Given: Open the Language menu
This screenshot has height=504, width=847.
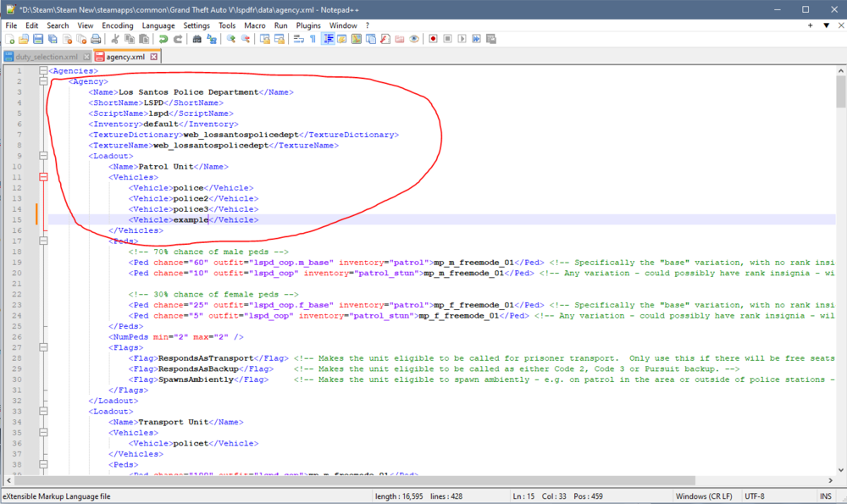Looking at the screenshot, I should click(157, 25).
